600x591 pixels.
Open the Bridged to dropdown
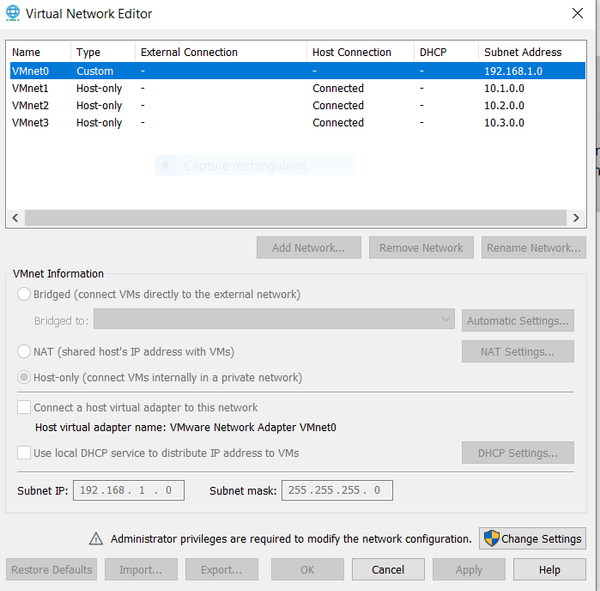click(x=274, y=319)
